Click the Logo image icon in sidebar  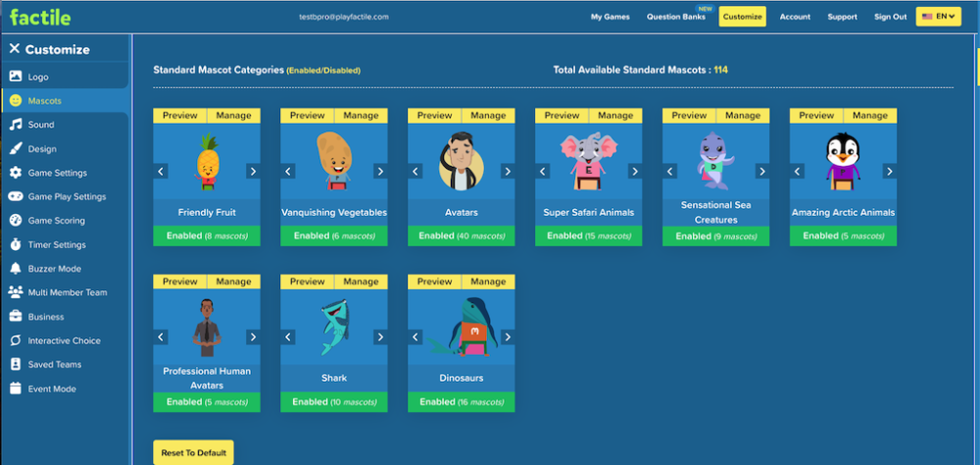point(16,77)
